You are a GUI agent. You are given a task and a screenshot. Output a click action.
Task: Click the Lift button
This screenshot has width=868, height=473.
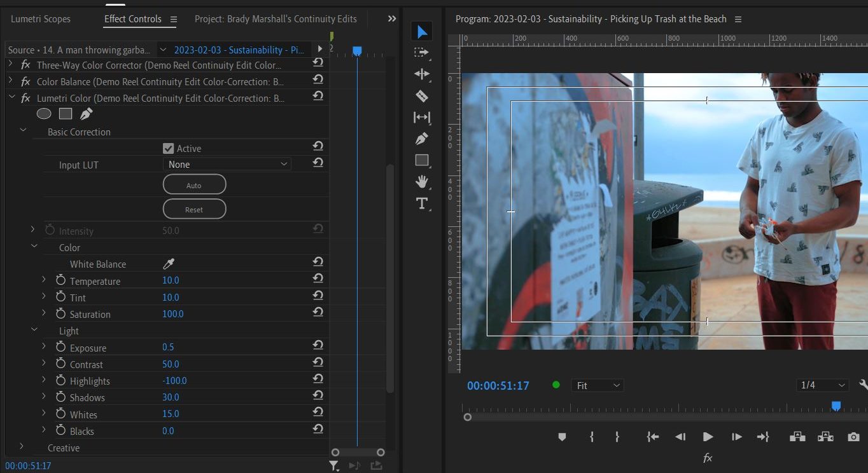797,437
